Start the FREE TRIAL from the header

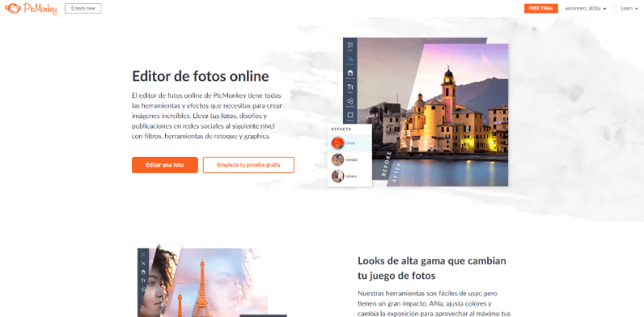540,8
